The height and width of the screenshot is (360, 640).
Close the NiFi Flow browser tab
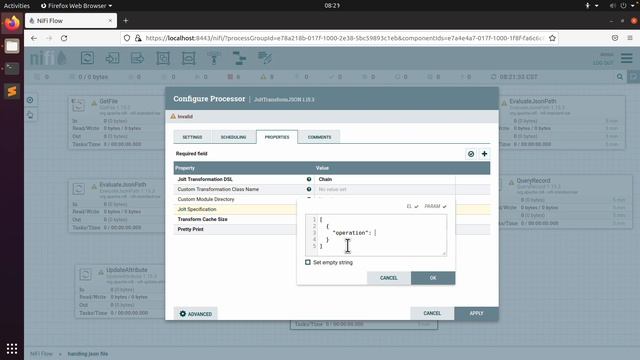pyautogui.click(x=110, y=20)
